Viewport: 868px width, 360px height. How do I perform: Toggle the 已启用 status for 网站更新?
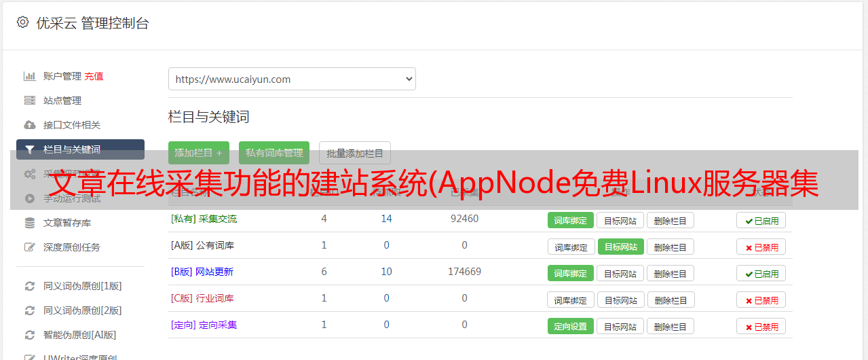(x=761, y=273)
